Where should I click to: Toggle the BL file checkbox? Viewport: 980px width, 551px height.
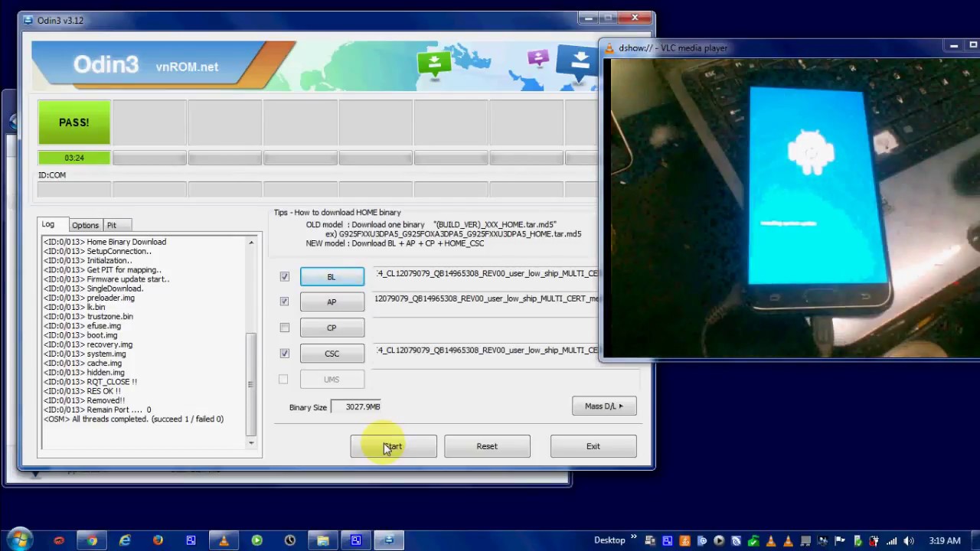click(x=285, y=277)
